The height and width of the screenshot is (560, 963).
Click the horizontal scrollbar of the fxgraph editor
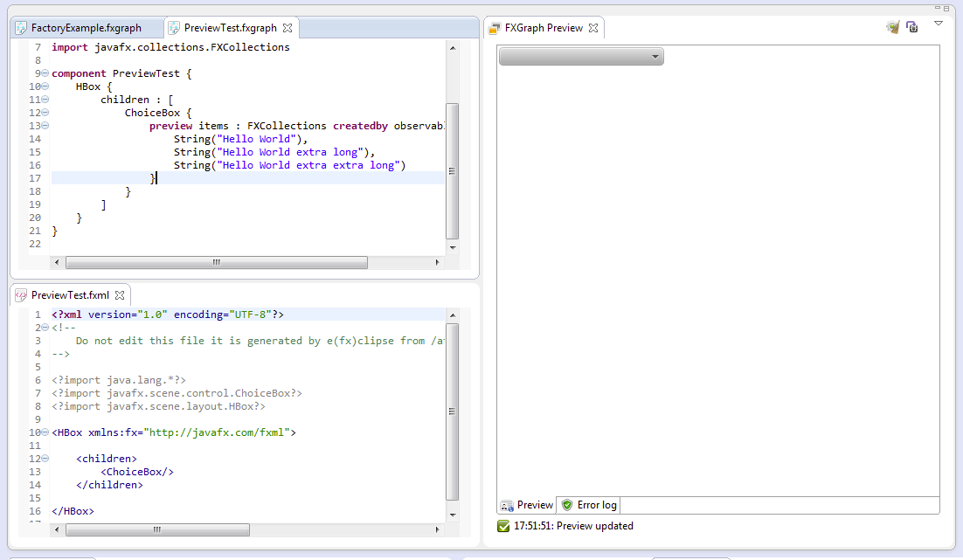coord(217,262)
